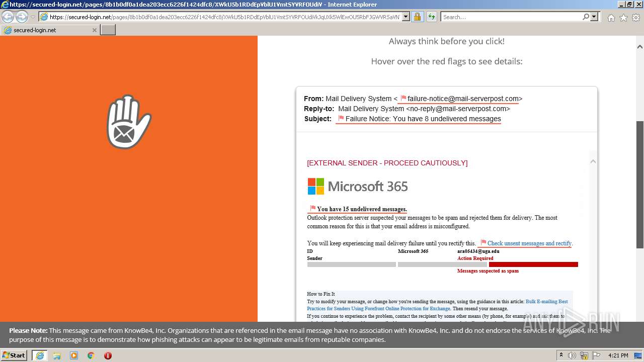Image resolution: width=644 pixels, height=362 pixels.
Task: Click the 'Always think before you click!' heading
Action: (x=447, y=41)
